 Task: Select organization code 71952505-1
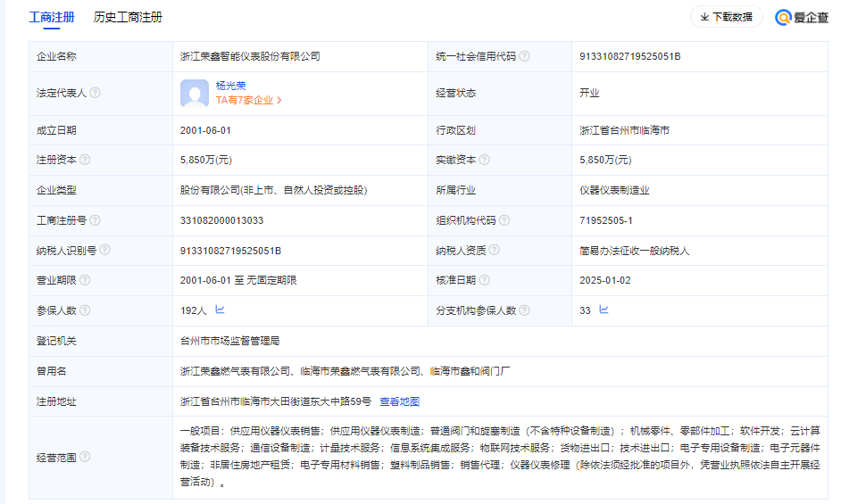(606, 220)
